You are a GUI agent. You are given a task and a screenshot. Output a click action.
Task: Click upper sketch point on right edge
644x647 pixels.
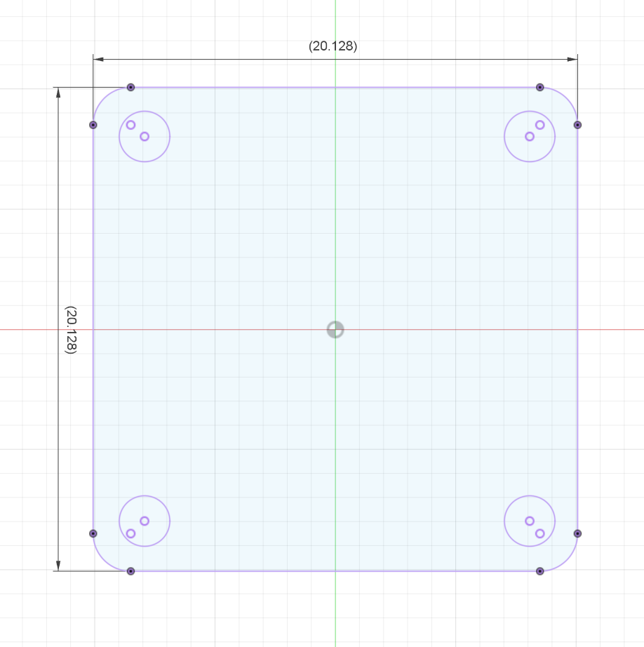tap(577, 125)
